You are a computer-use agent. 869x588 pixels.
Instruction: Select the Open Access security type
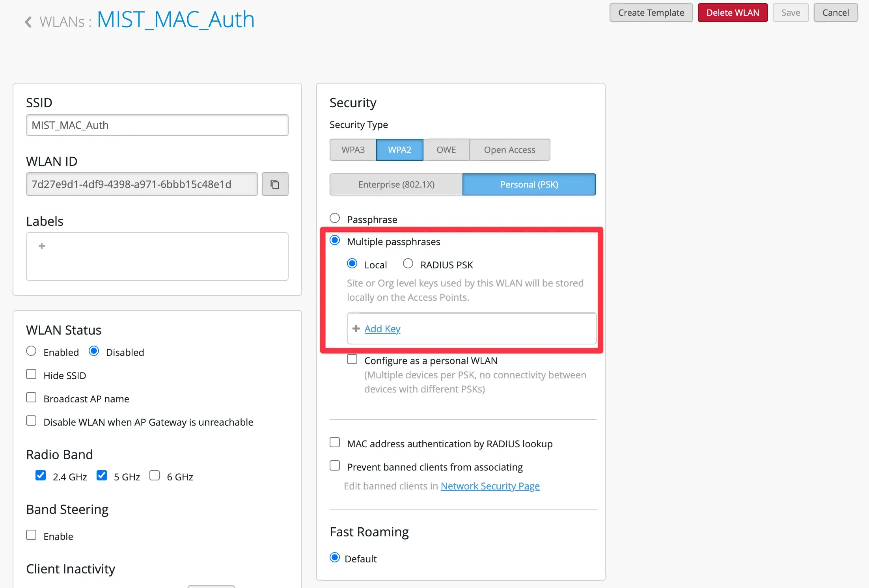509,150
